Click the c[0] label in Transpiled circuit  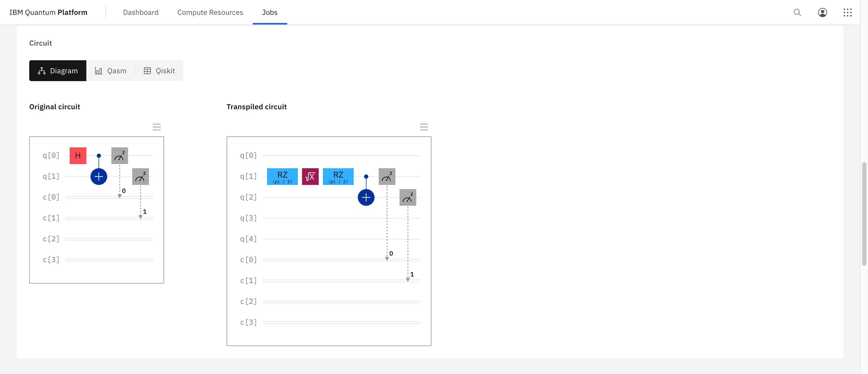(248, 260)
